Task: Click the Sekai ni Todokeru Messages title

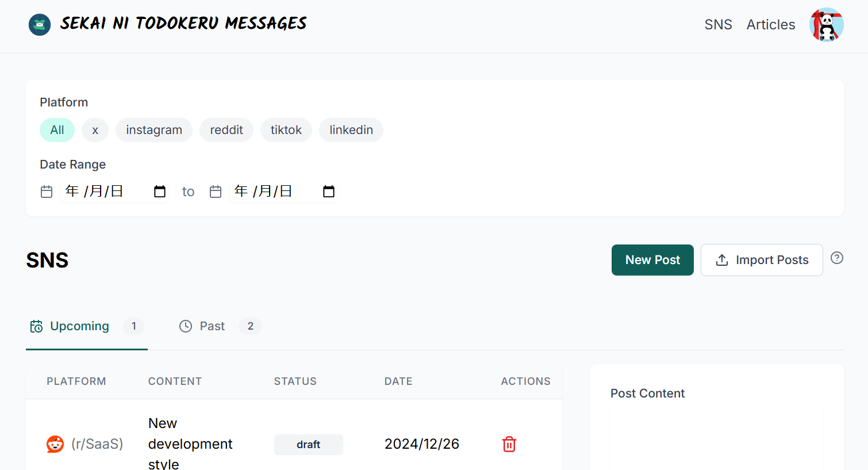Action: [x=183, y=24]
